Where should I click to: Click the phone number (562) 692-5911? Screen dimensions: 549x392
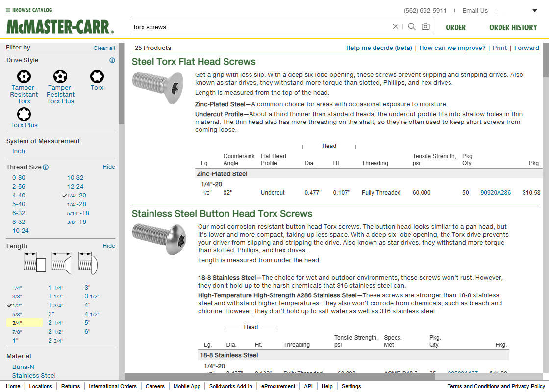coord(425,10)
